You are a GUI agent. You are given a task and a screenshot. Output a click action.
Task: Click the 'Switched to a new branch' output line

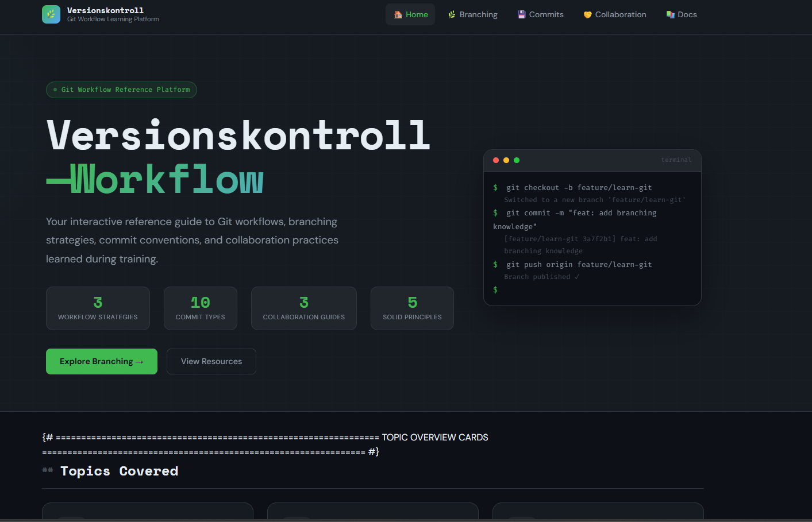595,200
